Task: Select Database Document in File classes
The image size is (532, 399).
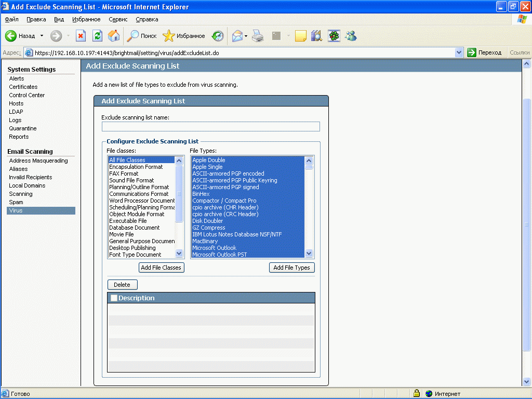Action: tap(142, 228)
